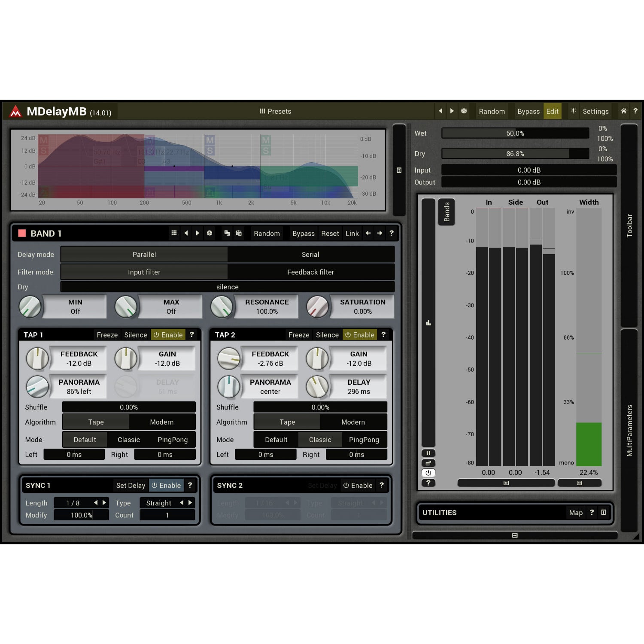Click Band 1 Reset button

pos(330,234)
